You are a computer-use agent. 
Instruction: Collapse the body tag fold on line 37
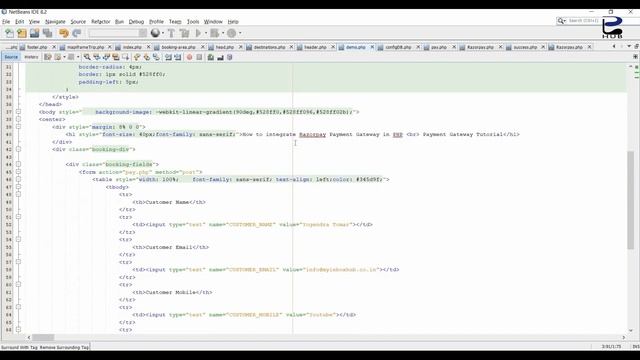(18, 111)
